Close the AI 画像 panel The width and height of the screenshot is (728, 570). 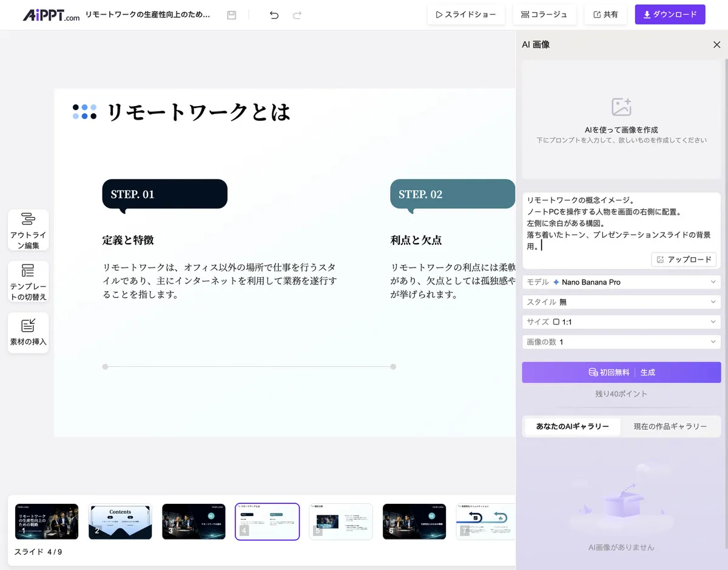pyautogui.click(x=716, y=44)
